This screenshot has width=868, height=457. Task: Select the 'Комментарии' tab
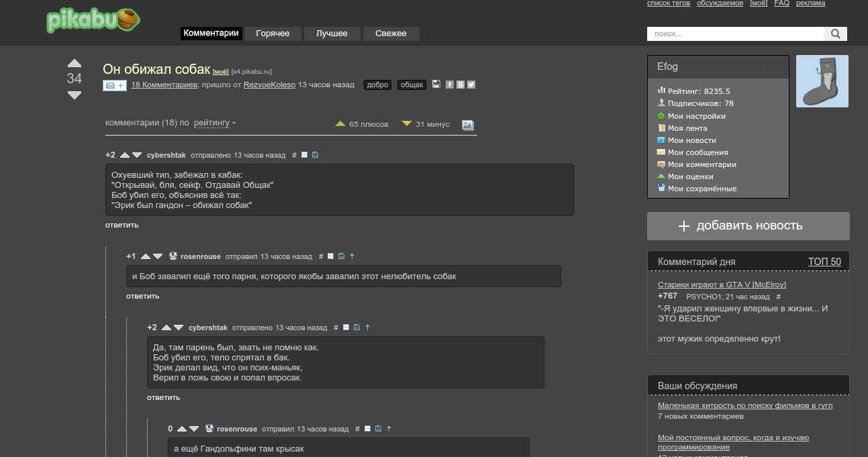211,34
